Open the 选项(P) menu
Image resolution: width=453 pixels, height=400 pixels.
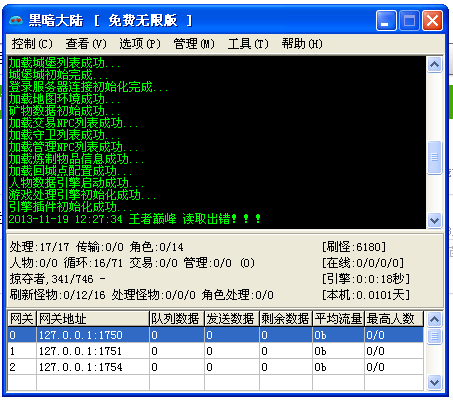140,44
